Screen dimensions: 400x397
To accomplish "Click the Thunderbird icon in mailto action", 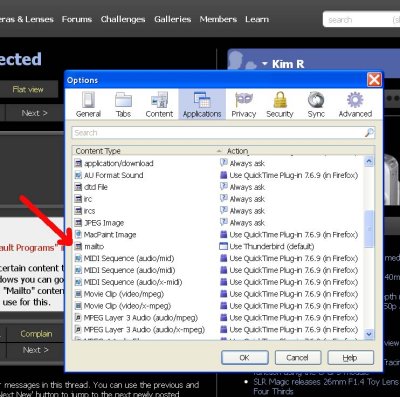I will tap(223, 246).
